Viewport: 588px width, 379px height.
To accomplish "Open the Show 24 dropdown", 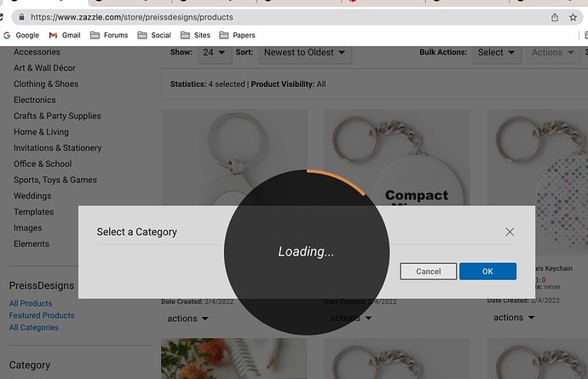I will point(214,53).
